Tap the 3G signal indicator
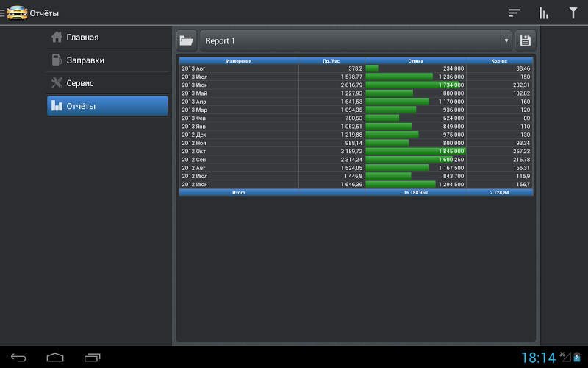Screen dimensions: 588x368 (565, 356)
